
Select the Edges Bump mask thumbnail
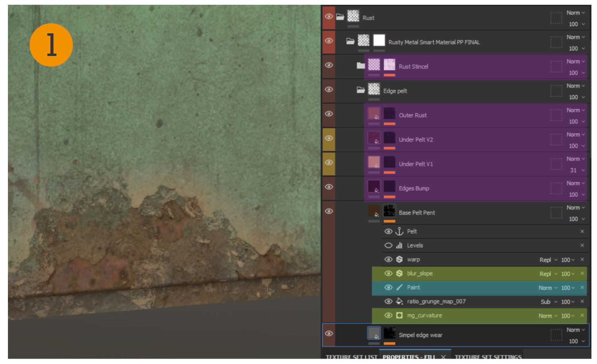click(x=389, y=187)
